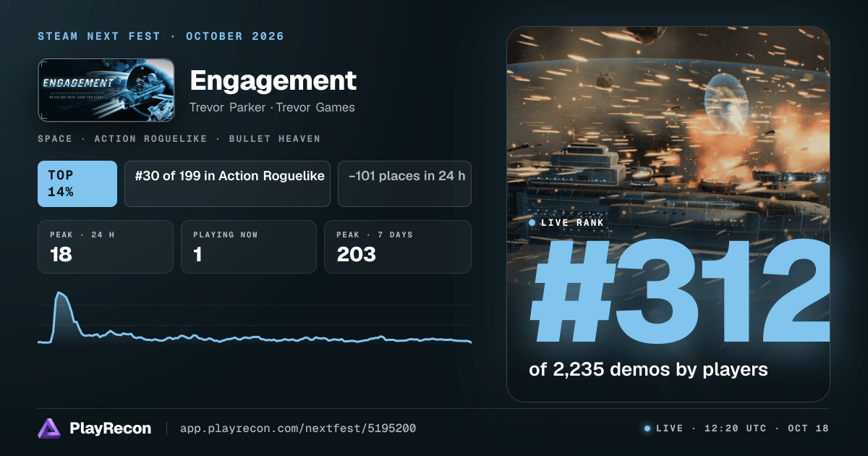Click the Peak 24 h card showing 18
The image size is (868, 456).
(x=106, y=247)
